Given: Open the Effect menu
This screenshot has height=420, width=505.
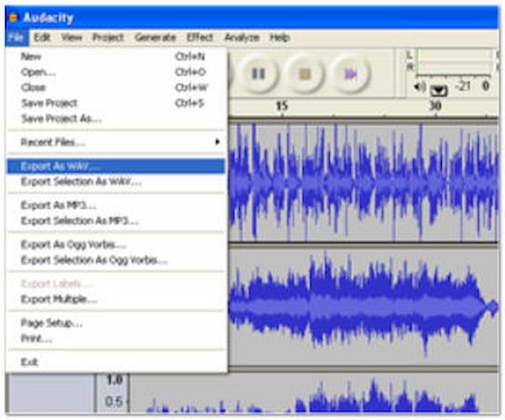Looking at the screenshot, I should [x=199, y=37].
